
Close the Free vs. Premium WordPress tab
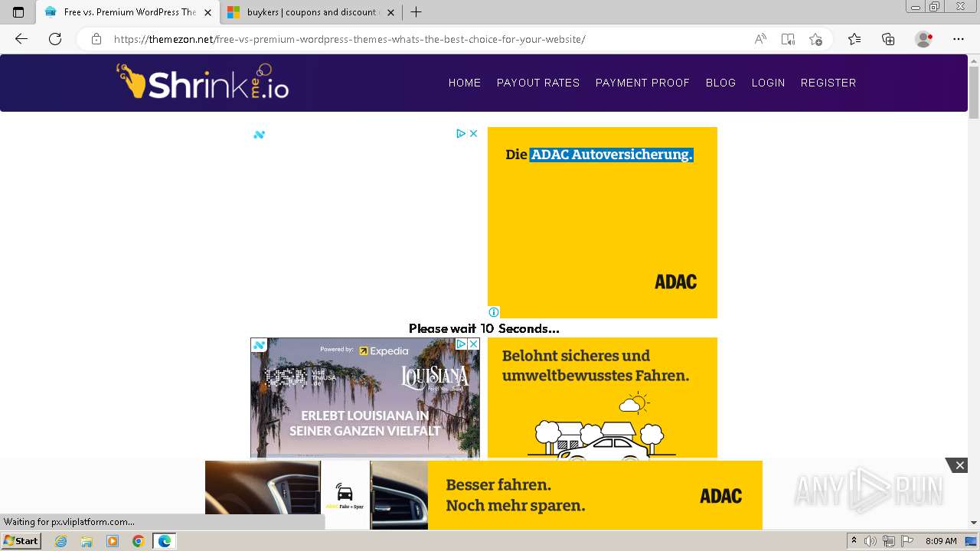pos(207,12)
